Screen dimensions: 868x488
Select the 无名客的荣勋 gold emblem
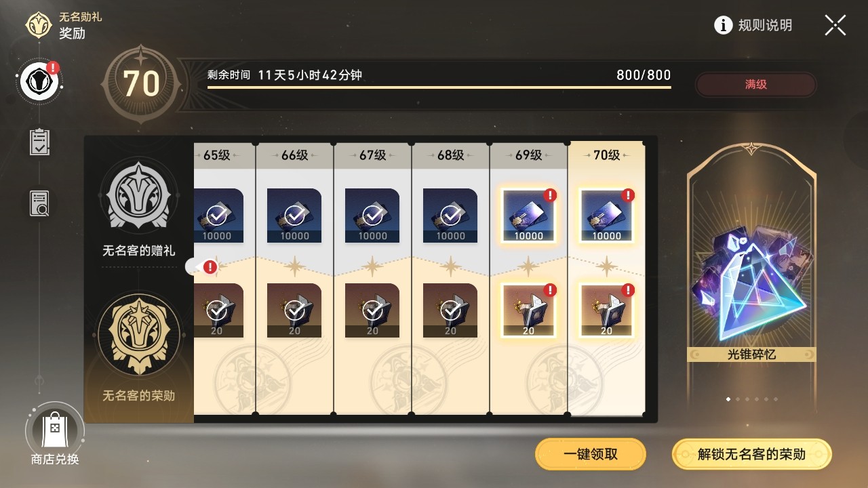click(139, 333)
